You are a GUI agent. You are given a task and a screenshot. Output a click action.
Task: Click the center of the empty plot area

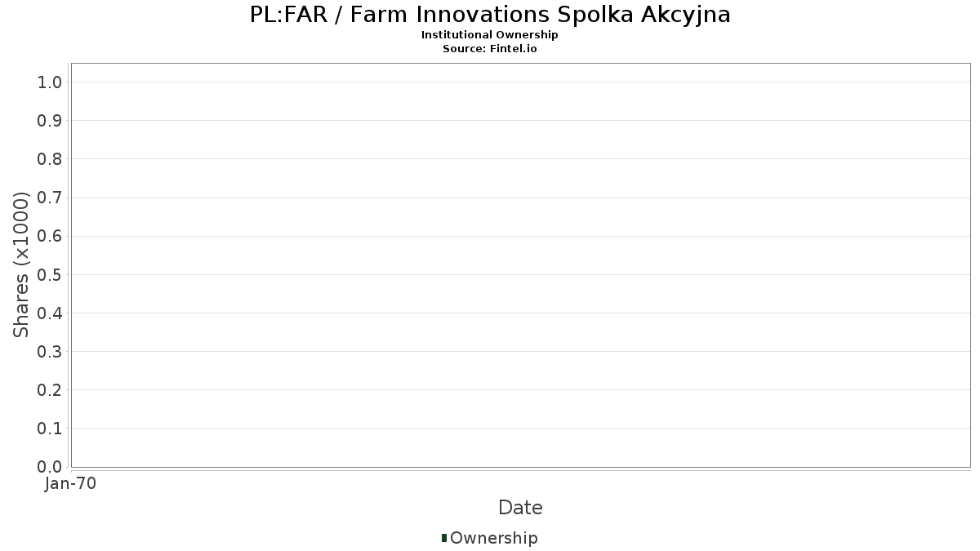(520, 265)
